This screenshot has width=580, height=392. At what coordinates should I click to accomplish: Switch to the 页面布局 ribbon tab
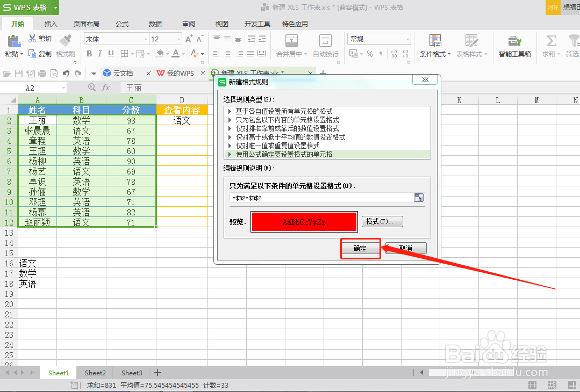86,24
